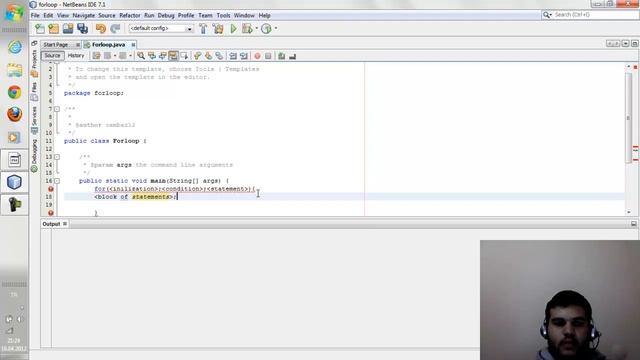Click the Build Project hammer icon
The width and height of the screenshot is (640, 360).
(203, 29)
